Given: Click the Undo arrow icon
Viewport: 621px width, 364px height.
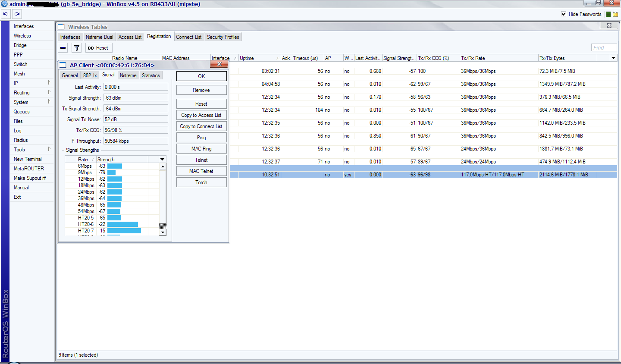Looking at the screenshot, I should pyautogui.click(x=6, y=14).
